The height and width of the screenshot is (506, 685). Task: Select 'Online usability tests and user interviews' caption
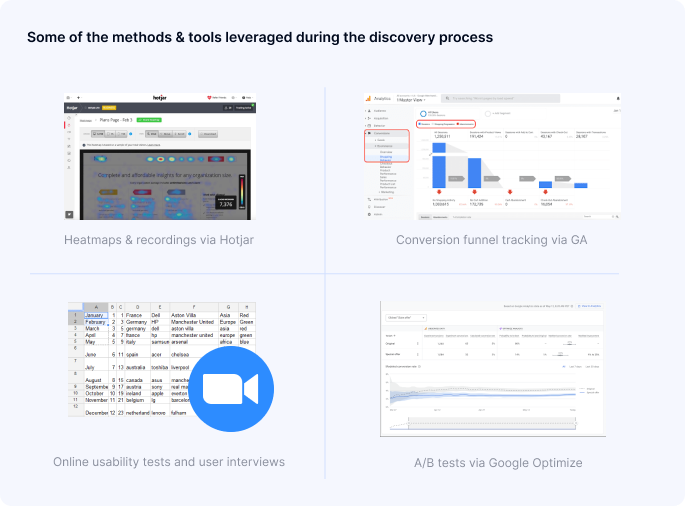pyautogui.click(x=169, y=462)
